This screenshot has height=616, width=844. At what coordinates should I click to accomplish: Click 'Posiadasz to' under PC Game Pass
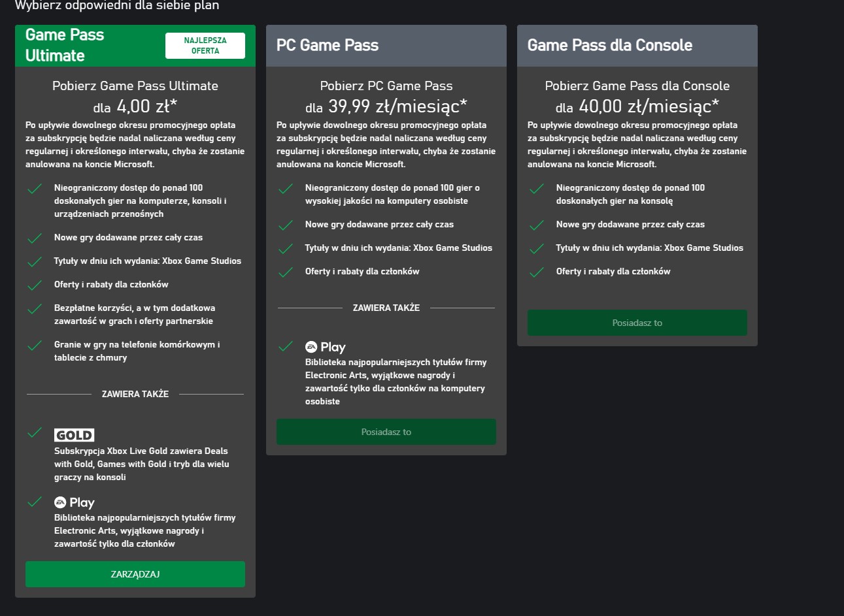coord(386,432)
